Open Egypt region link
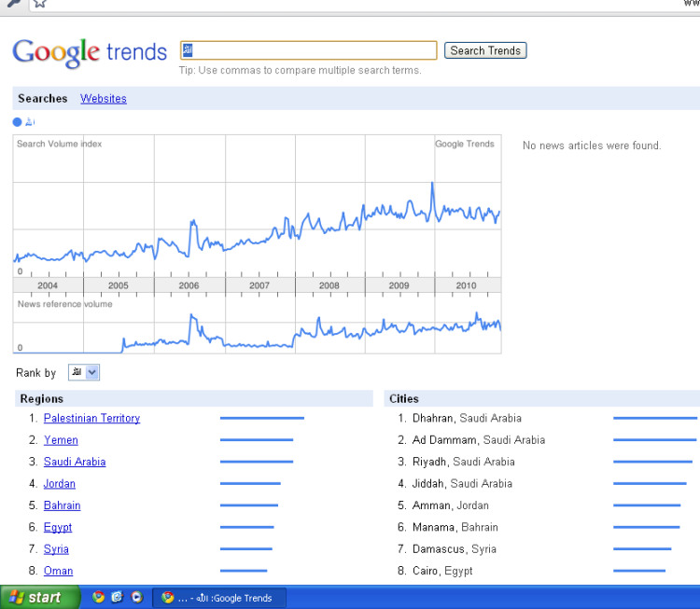Viewport: 700px width, 609px height. pyautogui.click(x=58, y=527)
